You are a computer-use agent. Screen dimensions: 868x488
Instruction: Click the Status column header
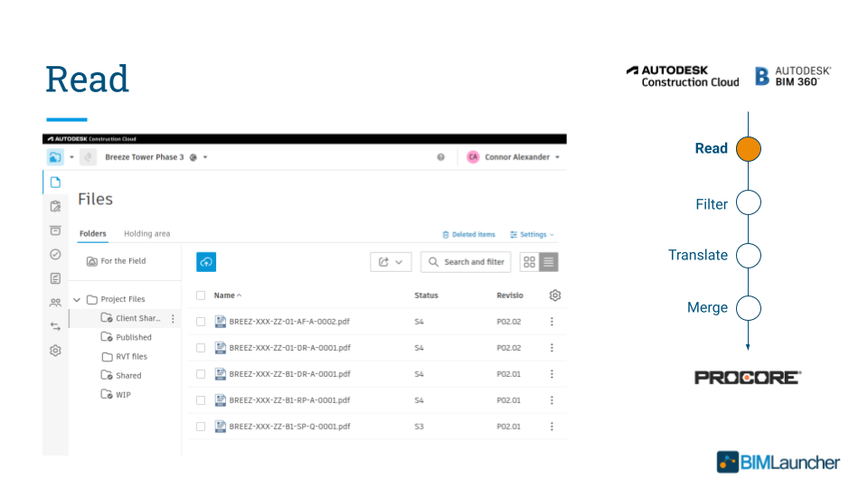(x=426, y=296)
